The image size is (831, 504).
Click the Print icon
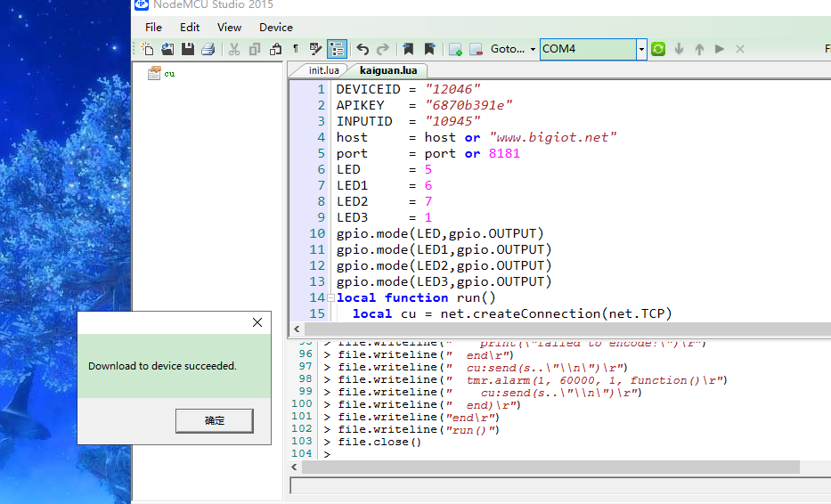[x=208, y=49]
